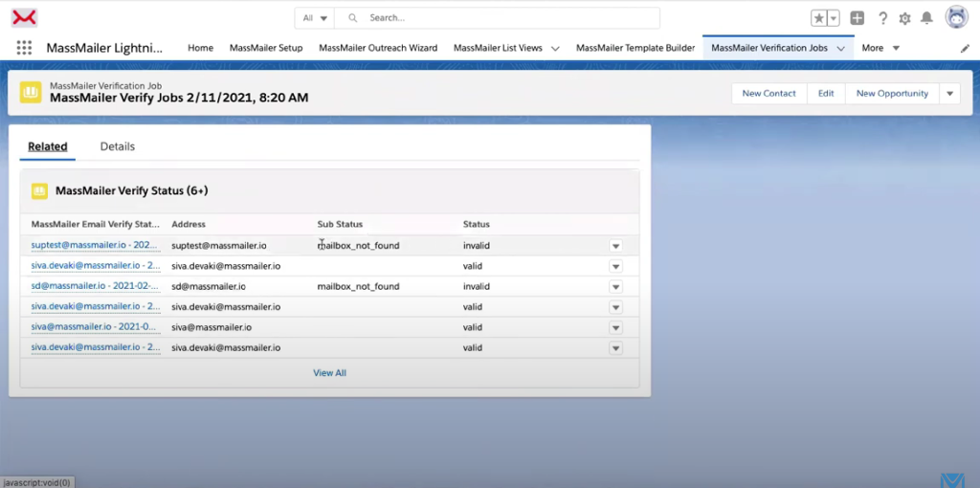The width and height of the screenshot is (980, 488).
Task: Open the user profile avatar
Action: click(956, 17)
